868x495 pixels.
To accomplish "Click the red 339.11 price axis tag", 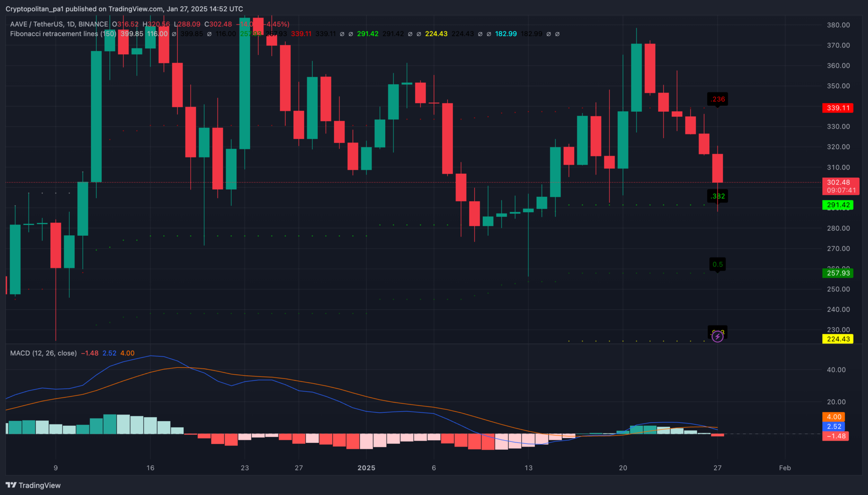I will [838, 108].
